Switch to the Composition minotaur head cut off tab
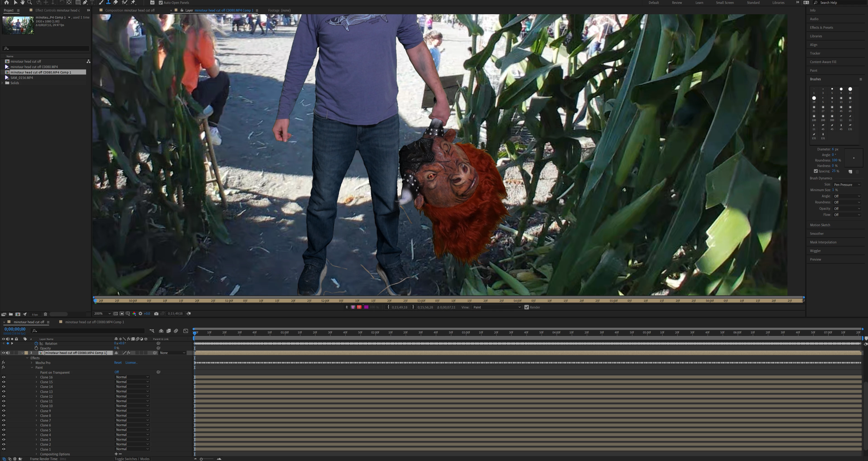This screenshot has width=868, height=461. (x=130, y=10)
